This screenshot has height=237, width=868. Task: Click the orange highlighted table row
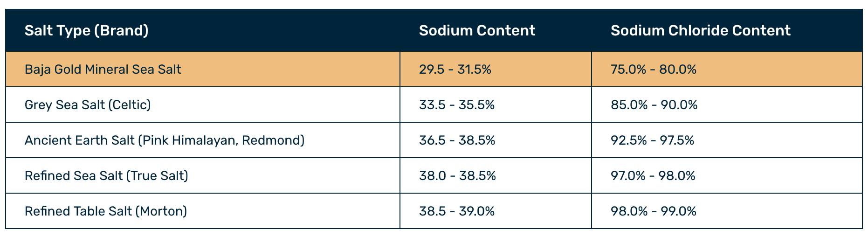[x=298, y=70]
